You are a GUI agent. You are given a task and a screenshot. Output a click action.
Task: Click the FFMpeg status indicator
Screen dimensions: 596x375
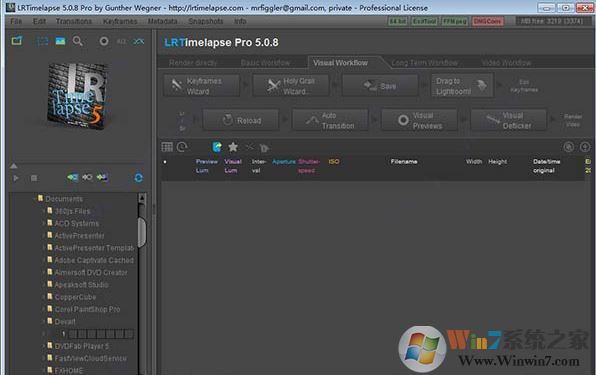pos(455,21)
